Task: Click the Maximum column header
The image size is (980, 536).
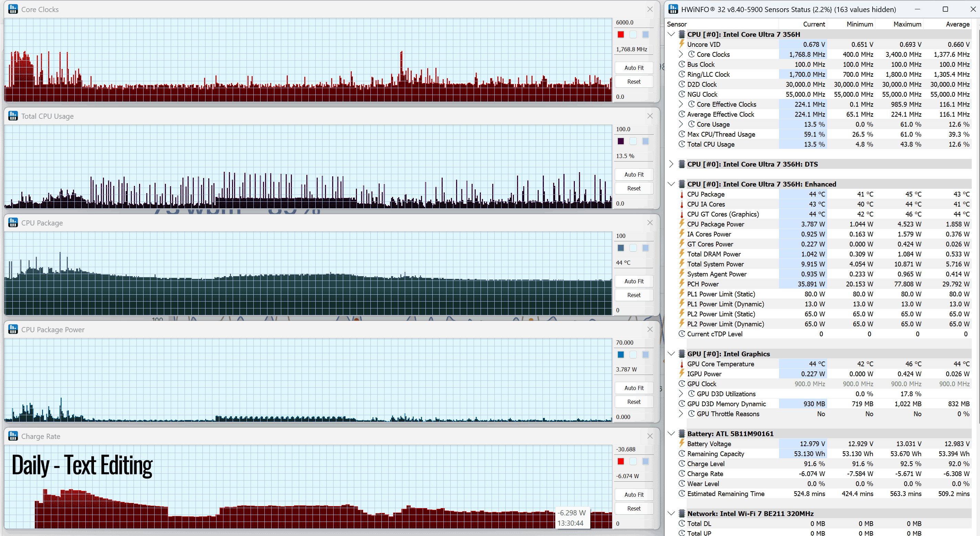Action: (x=907, y=24)
